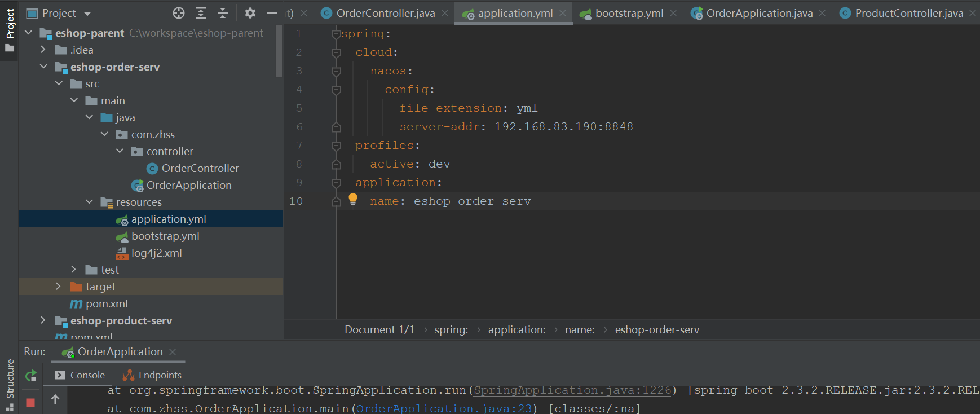Click the server-addr value 192.168.83.190:8848
This screenshot has height=414, width=980.
[564, 127]
